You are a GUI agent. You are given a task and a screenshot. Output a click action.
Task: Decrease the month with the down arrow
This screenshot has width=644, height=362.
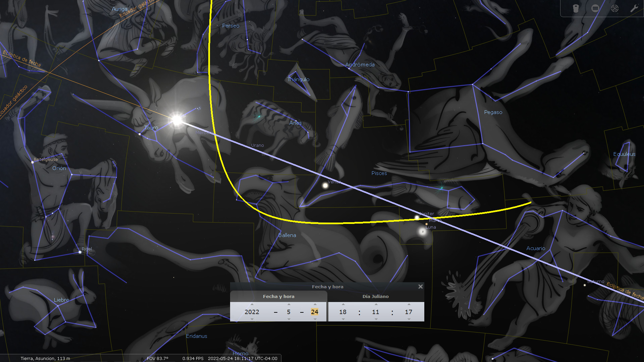point(289,319)
